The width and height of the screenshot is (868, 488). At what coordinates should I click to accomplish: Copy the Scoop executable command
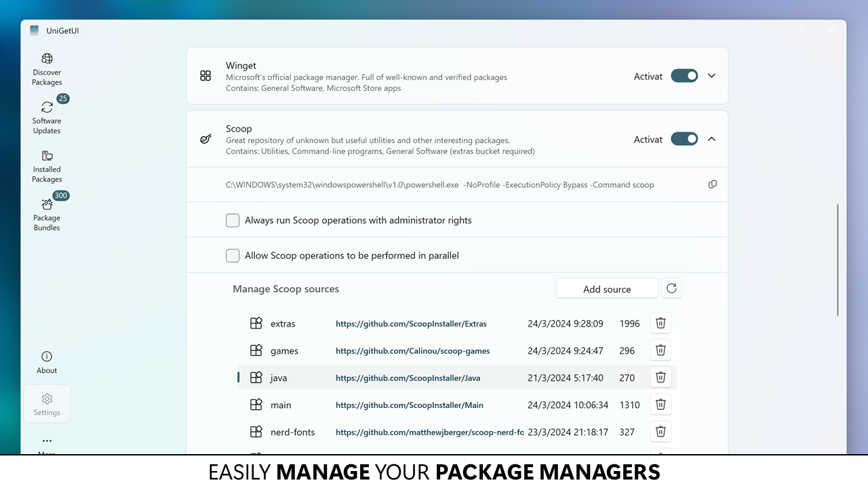click(x=712, y=184)
